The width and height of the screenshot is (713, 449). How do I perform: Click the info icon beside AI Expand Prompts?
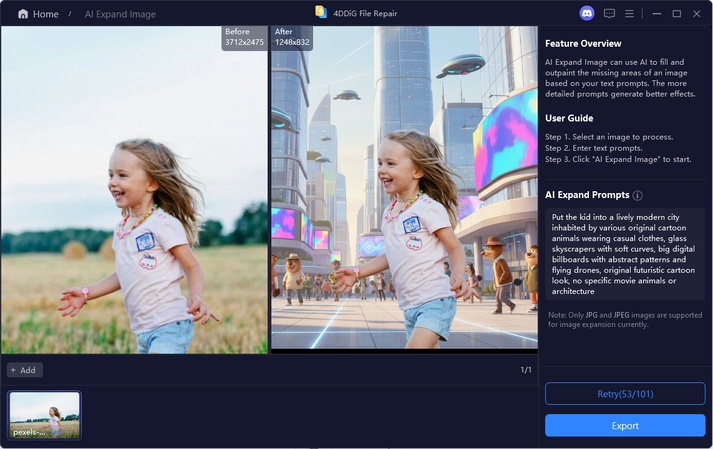[x=638, y=195]
